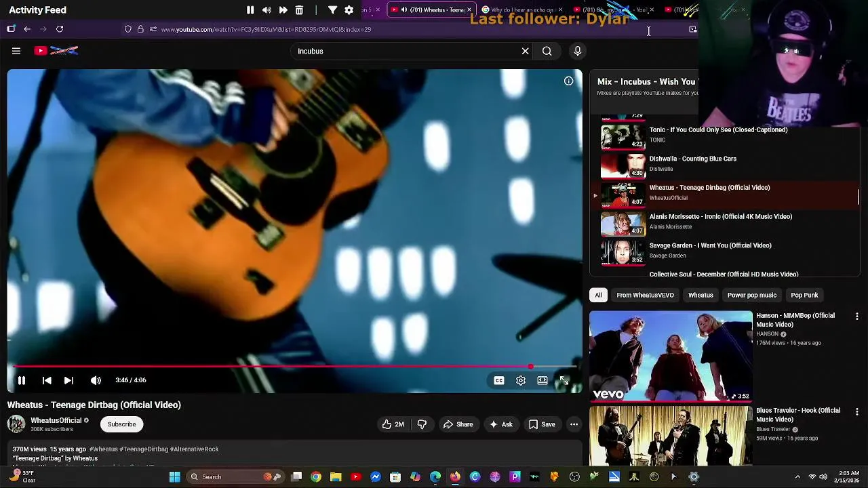Open the WheatusOfficial channel name link

56,420
